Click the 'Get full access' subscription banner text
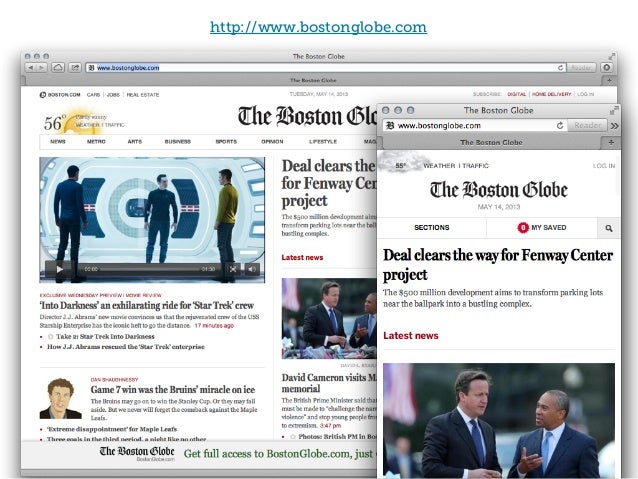Image resolution: width=638 pixels, height=479 pixels. click(280, 453)
